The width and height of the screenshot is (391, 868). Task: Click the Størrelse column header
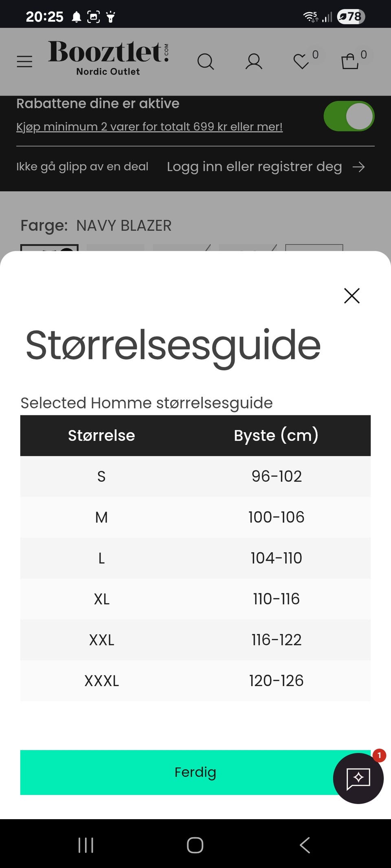101,435
